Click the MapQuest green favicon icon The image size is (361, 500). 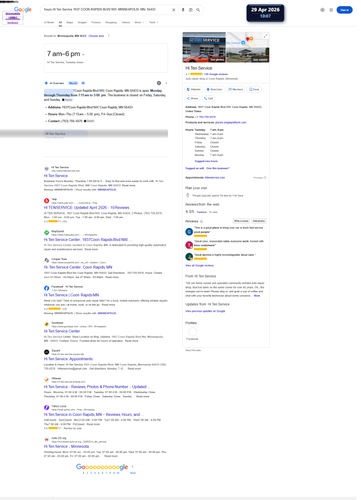tap(47, 233)
